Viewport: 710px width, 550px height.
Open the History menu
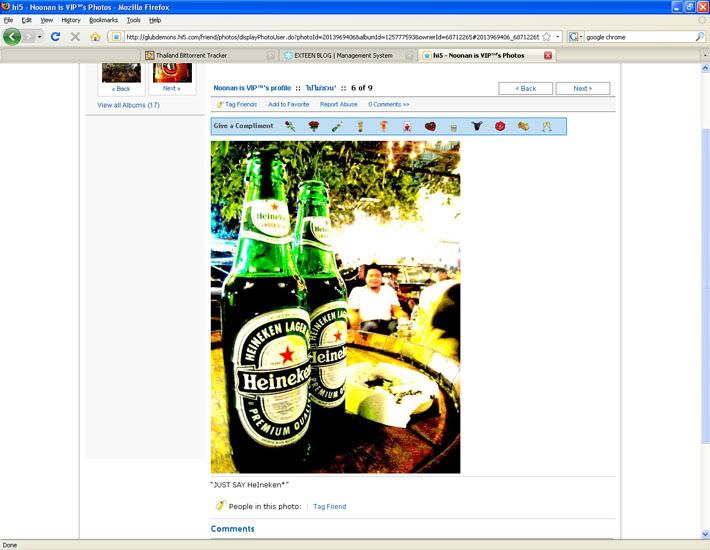click(x=71, y=20)
